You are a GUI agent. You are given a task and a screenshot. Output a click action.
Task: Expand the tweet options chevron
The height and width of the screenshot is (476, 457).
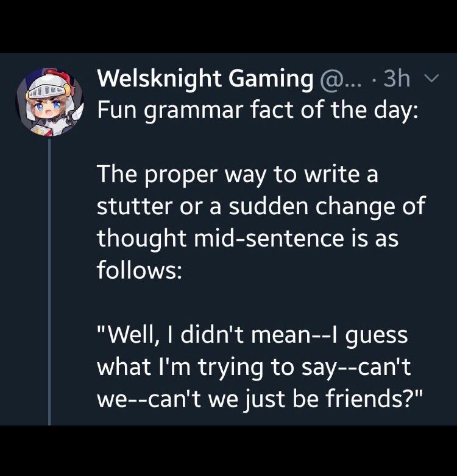pyautogui.click(x=431, y=79)
